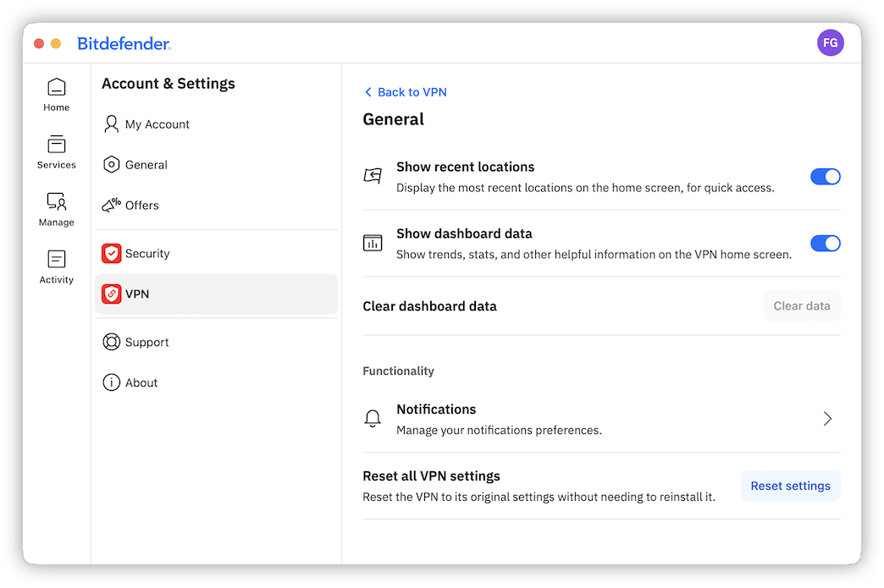
Task: Open the Notifications row title
Action: coord(436,409)
